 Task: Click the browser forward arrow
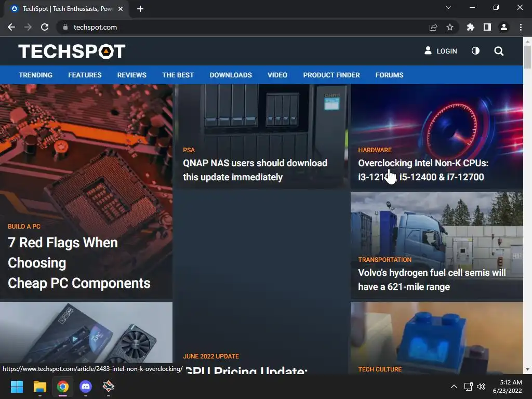pyautogui.click(x=28, y=27)
